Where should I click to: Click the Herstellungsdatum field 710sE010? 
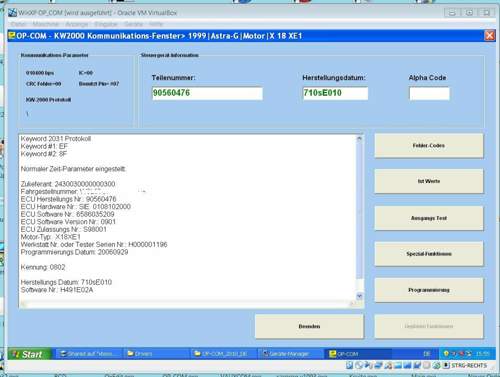tap(335, 93)
